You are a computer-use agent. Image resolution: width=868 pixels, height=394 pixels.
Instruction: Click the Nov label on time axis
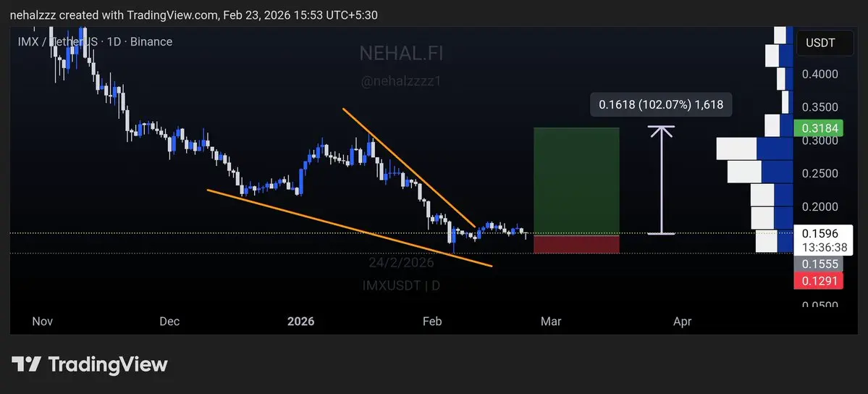coord(43,322)
